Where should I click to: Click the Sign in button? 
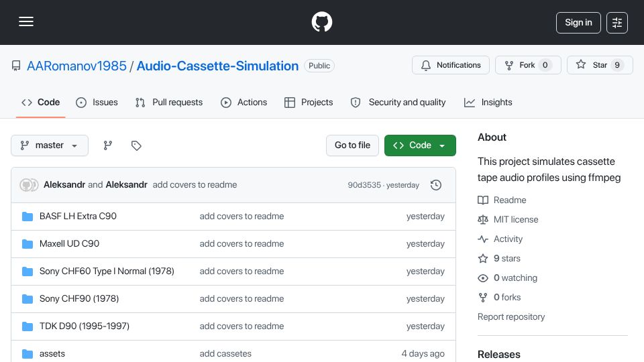(578, 23)
